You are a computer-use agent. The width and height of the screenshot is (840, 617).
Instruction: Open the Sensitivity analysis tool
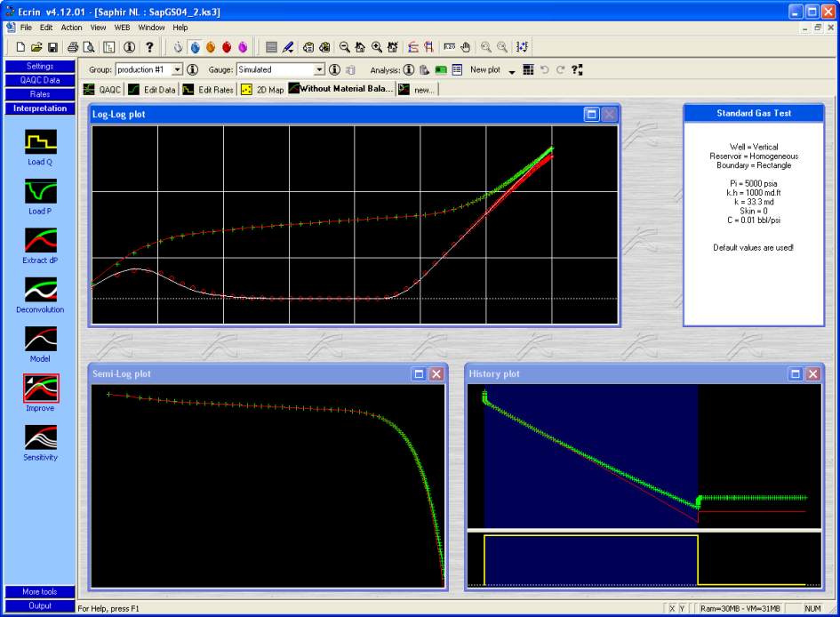(40, 437)
